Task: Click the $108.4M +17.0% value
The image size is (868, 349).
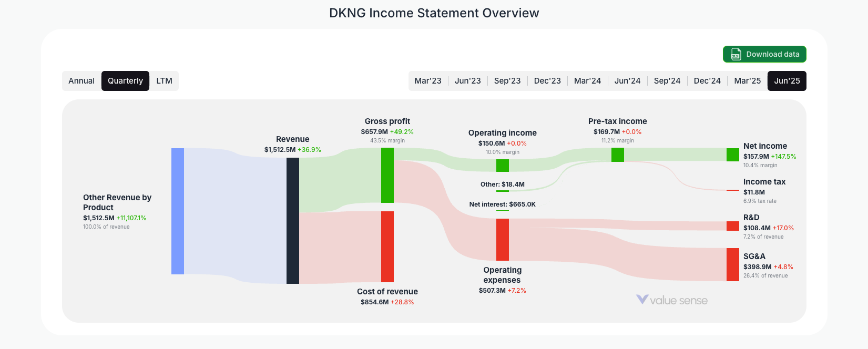Action: pos(769,228)
